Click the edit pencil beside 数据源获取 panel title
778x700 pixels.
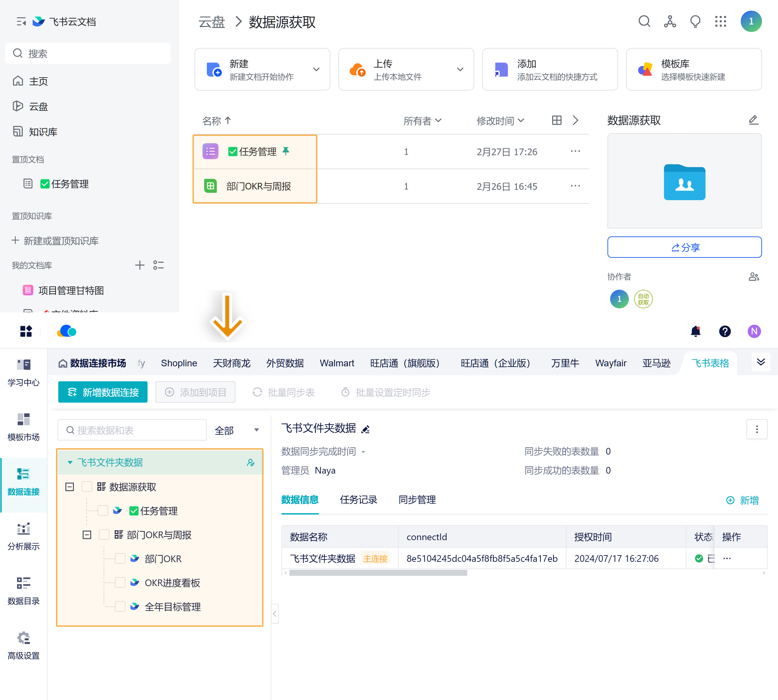click(x=753, y=120)
